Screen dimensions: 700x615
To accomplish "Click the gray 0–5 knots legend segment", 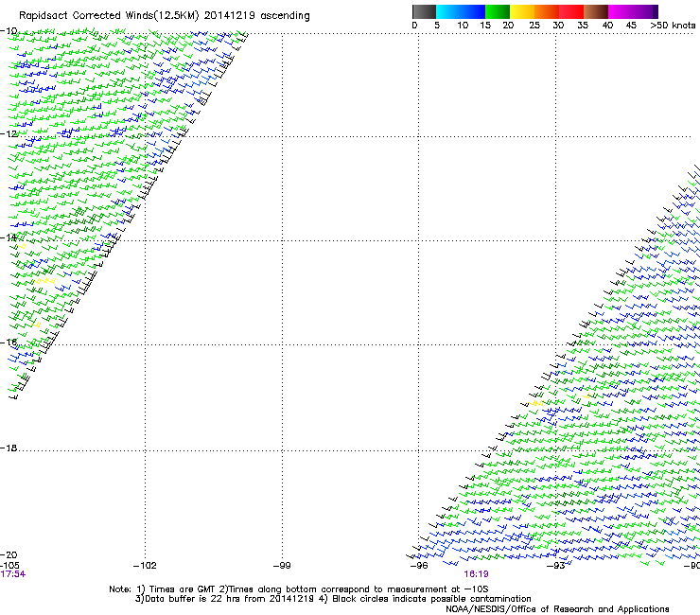I will tap(424, 12).
